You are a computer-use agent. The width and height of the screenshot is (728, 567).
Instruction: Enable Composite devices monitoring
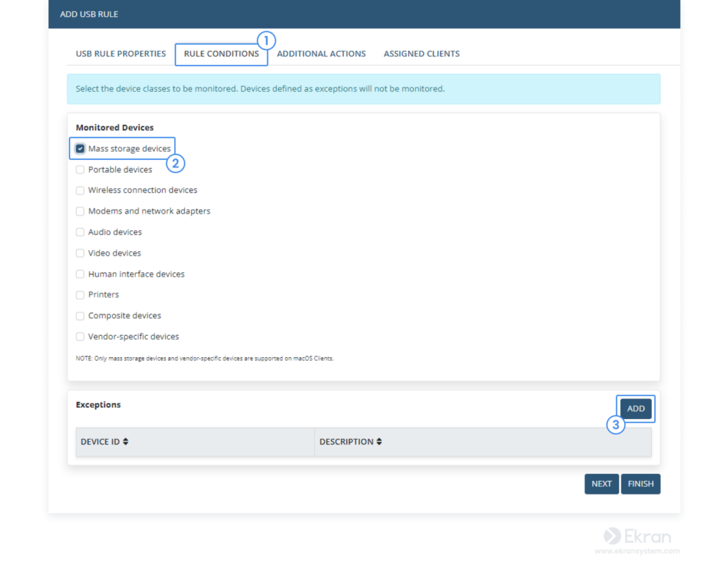pos(80,316)
